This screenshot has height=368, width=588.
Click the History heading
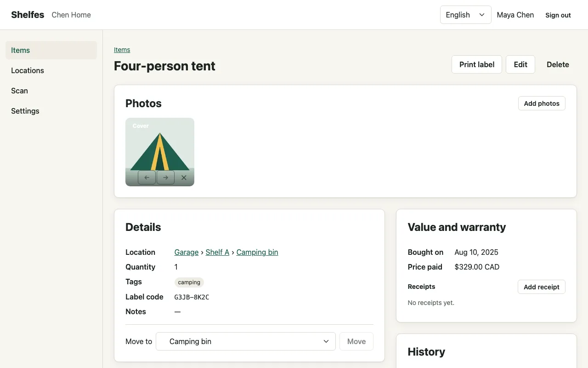point(426,352)
